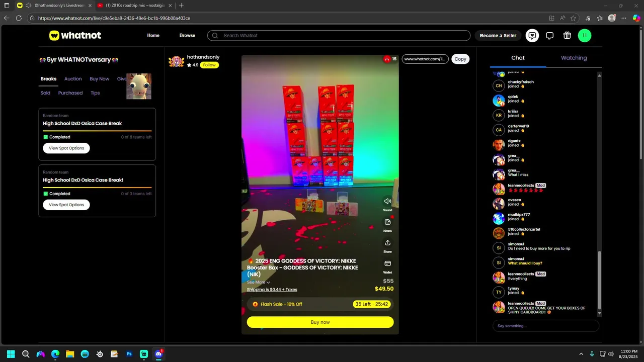Click the www.whatnot.com share link field
The height and width of the screenshot is (362, 644).
425,59
